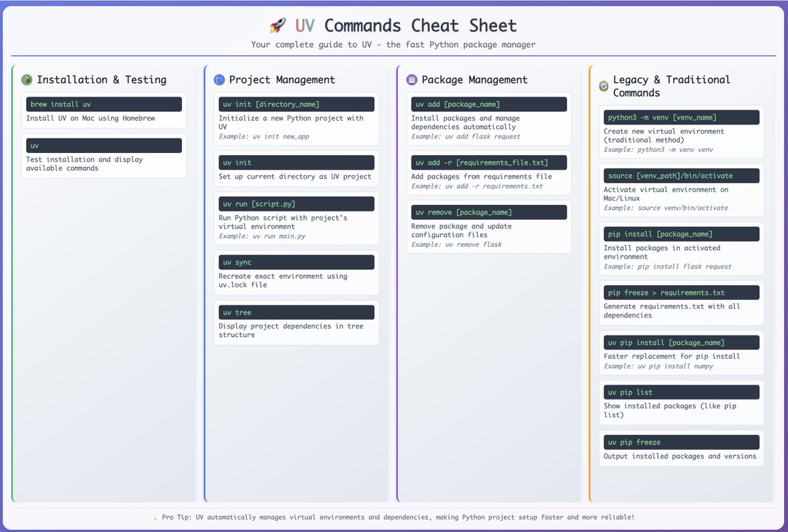Screen dimensions: 788x532
Task: Select the 'uv pip list' command
Action: pyautogui.click(x=682, y=392)
